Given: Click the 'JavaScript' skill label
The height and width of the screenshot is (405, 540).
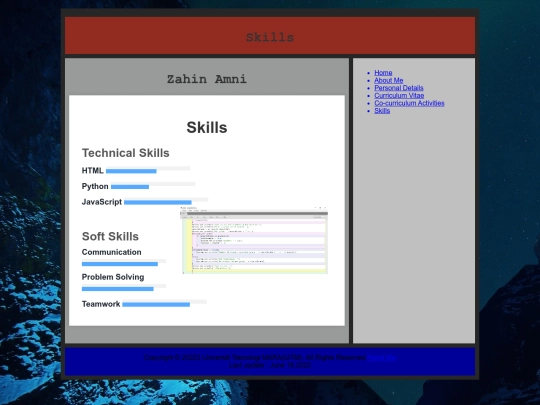Looking at the screenshot, I should (x=102, y=202).
